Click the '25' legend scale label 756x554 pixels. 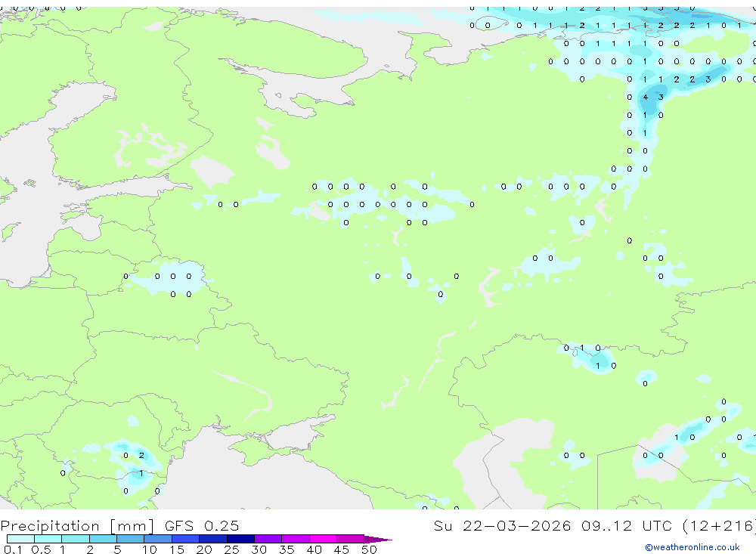click(231, 549)
